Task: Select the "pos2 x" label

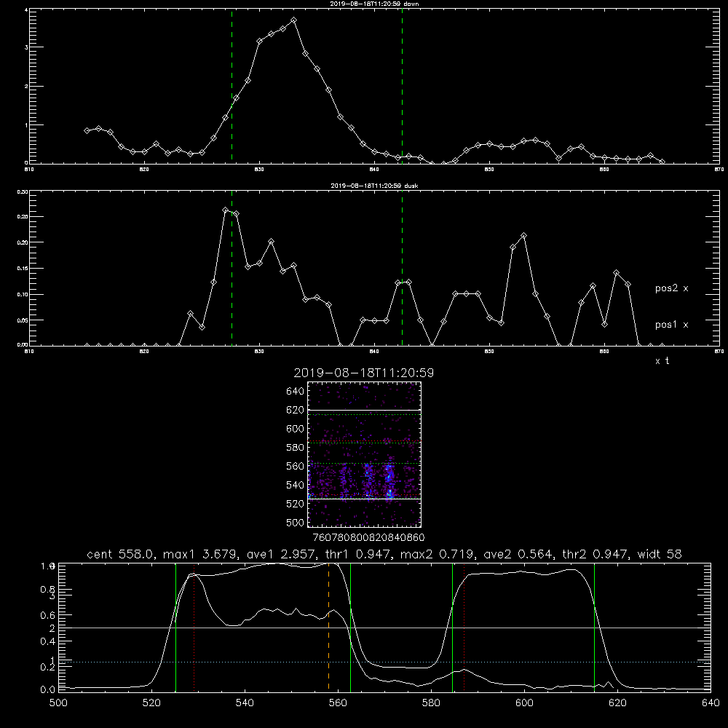Action: [671, 288]
